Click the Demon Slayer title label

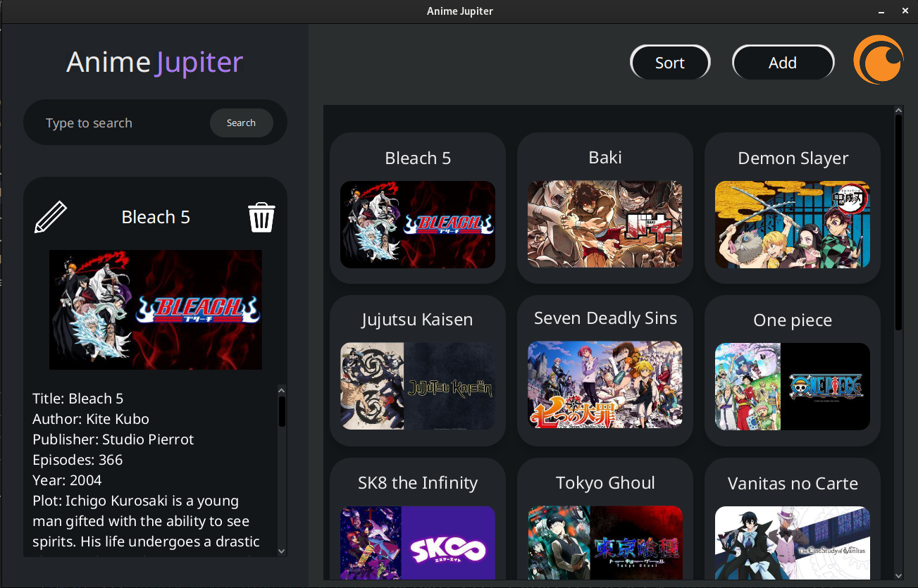click(x=793, y=158)
